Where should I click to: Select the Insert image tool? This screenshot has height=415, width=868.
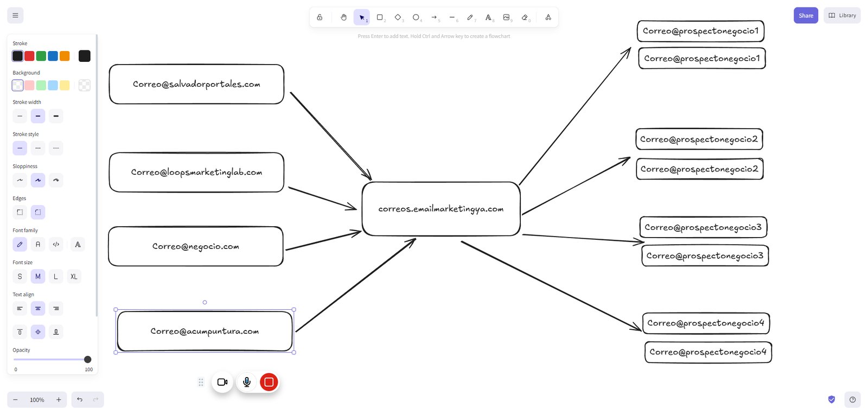click(x=506, y=17)
